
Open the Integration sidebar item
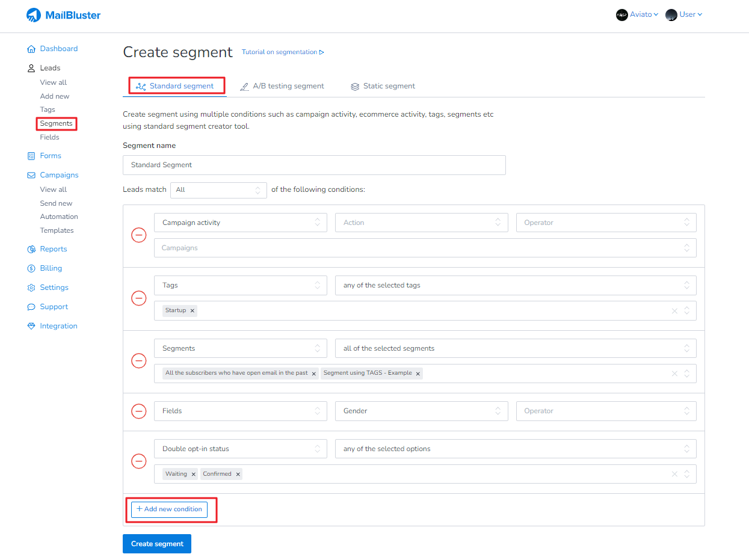[x=58, y=326]
